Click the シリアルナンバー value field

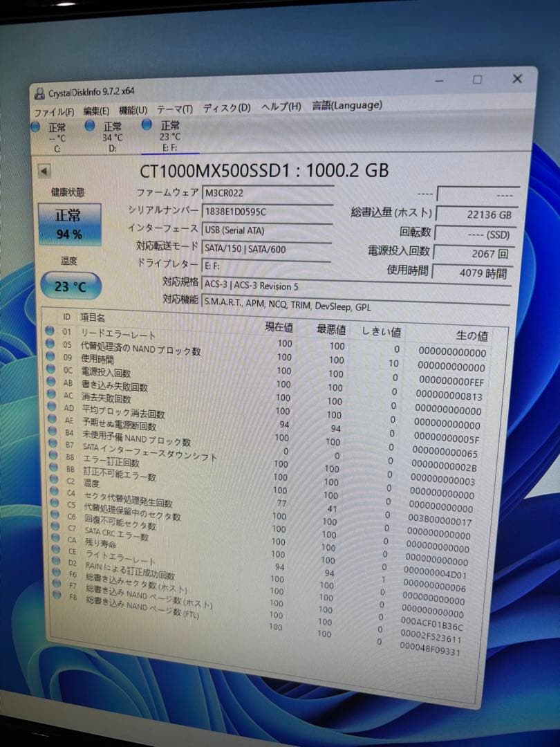[270, 212]
